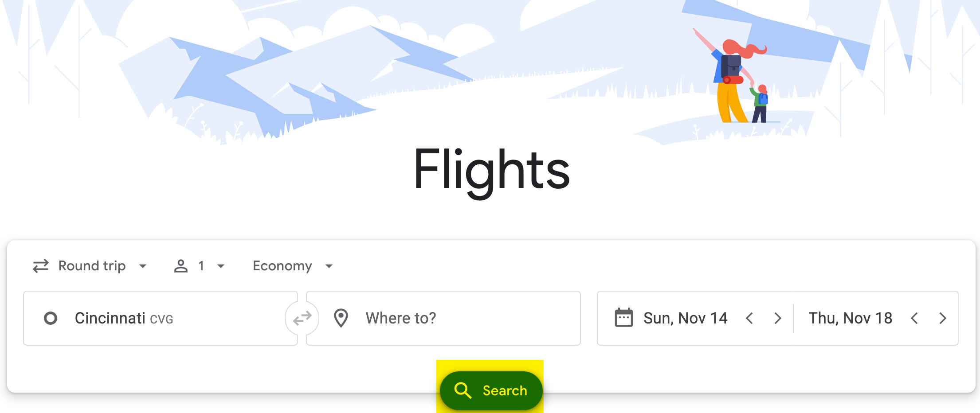Viewport: 980px width, 413px height.
Task: Move return date one day earlier
Action: (x=914, y=318)
